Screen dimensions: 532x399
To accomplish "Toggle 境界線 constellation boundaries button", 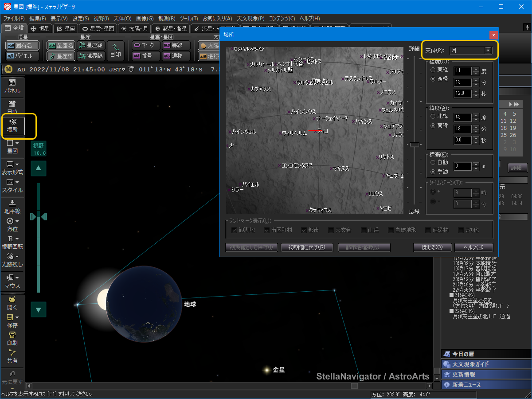I will click(x=91, y=56).
